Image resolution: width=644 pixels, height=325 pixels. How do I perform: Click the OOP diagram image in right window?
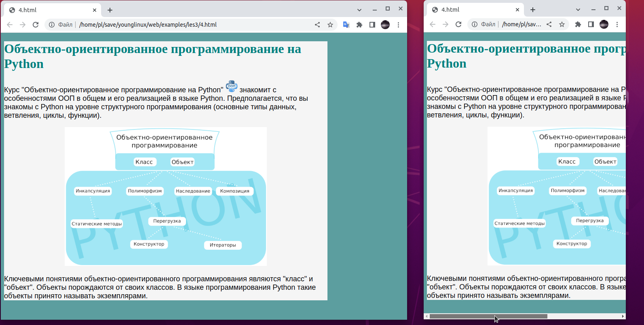coord(557,196)
